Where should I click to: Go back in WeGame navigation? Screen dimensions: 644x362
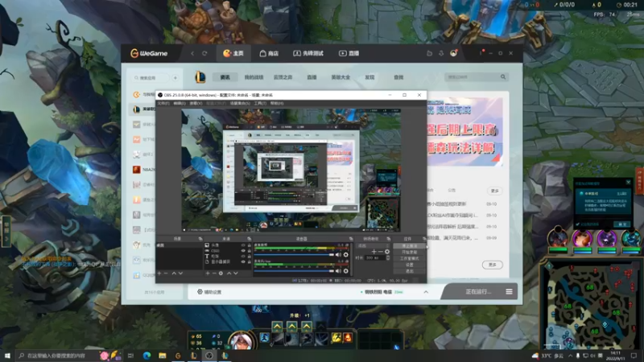(x=192, y=53)
